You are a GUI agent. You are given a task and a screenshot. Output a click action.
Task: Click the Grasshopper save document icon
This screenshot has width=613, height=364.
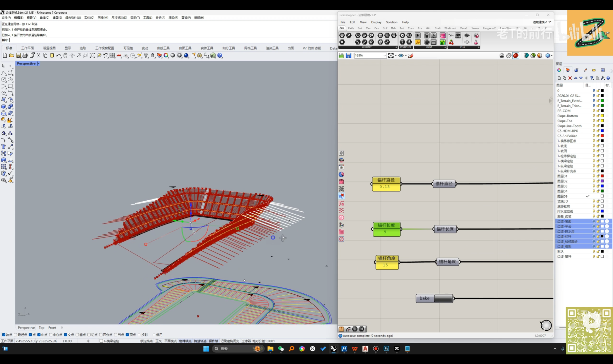pos(348,56)
